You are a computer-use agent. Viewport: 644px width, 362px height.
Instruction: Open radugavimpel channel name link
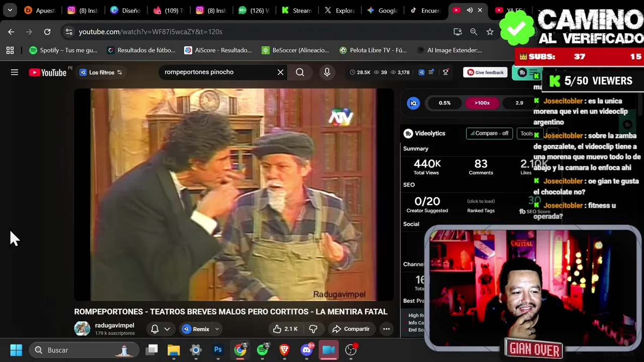115,325
